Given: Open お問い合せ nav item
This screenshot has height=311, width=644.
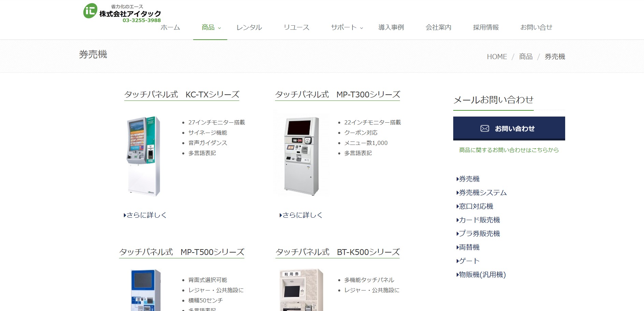Looking at the screenshot, I should click(x=536, y=27).
